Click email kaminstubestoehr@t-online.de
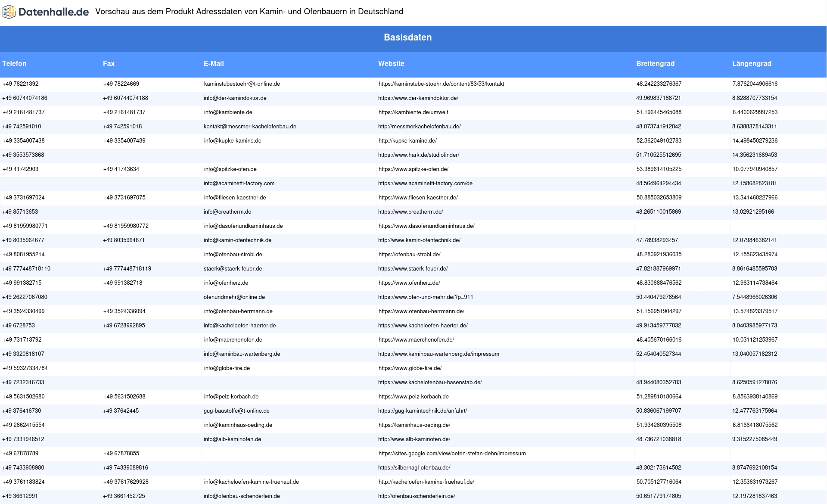This screenshot has width=827, height=504. [x=242, y=84]
